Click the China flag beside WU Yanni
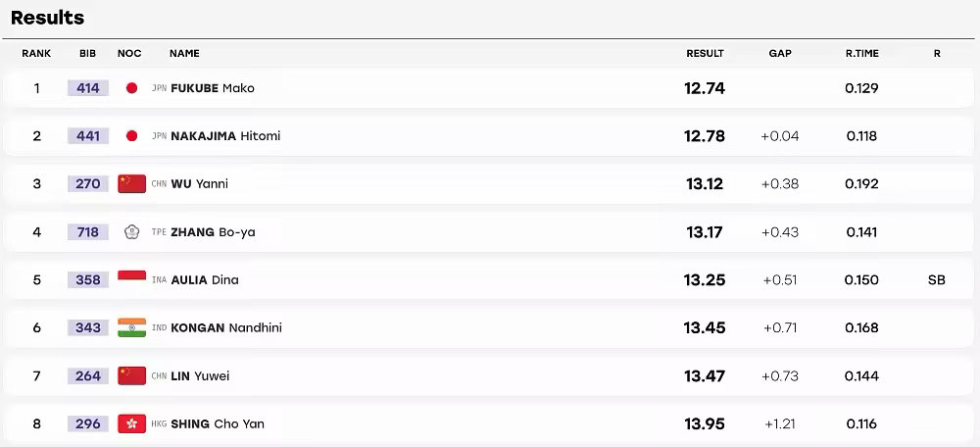This screenshot has height=447, width=980. (131, 184)
